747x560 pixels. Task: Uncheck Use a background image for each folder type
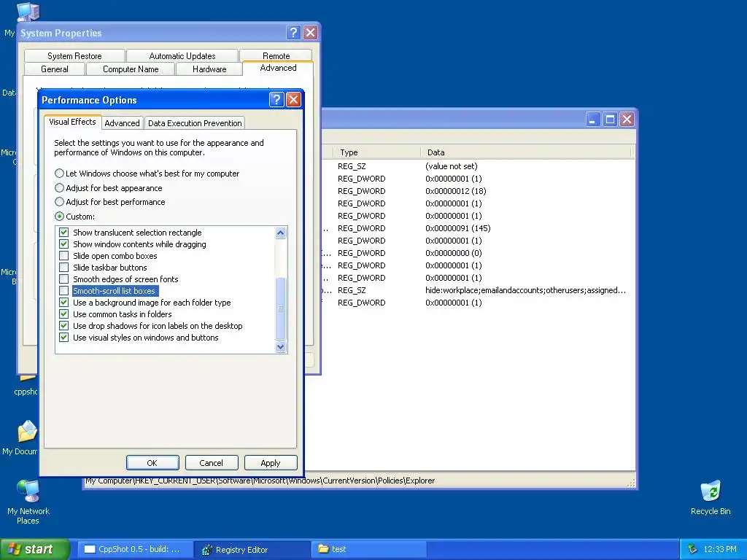click(64, 303)
